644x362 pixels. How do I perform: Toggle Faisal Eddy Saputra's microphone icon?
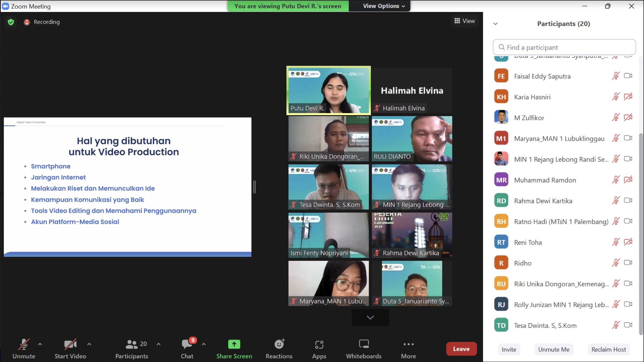[x=616, y=76]
